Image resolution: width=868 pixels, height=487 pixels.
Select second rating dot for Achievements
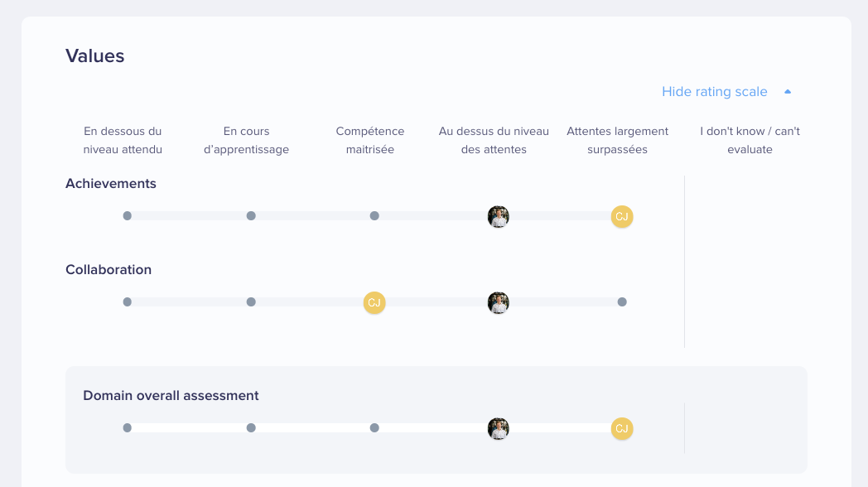[251, 216]
